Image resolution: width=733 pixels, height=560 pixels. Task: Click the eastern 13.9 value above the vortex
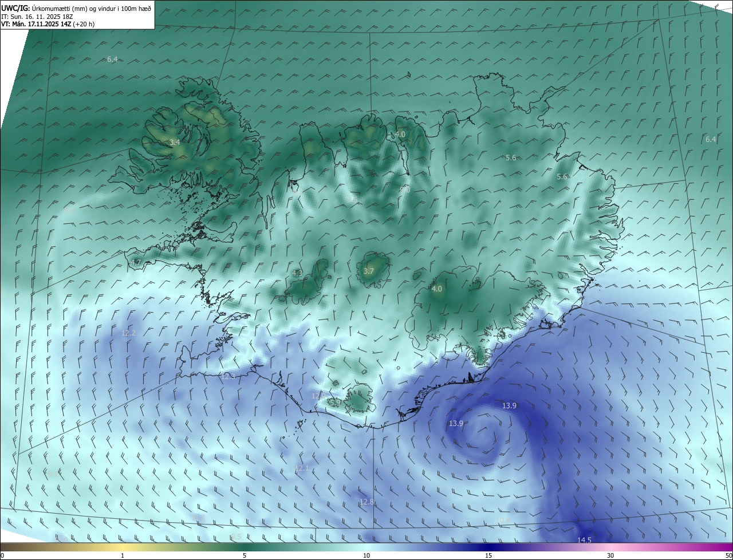click(509, 405)
